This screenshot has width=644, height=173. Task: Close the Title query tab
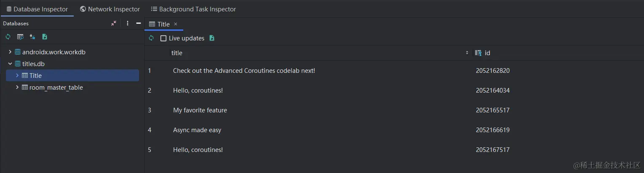pos(176,24)
